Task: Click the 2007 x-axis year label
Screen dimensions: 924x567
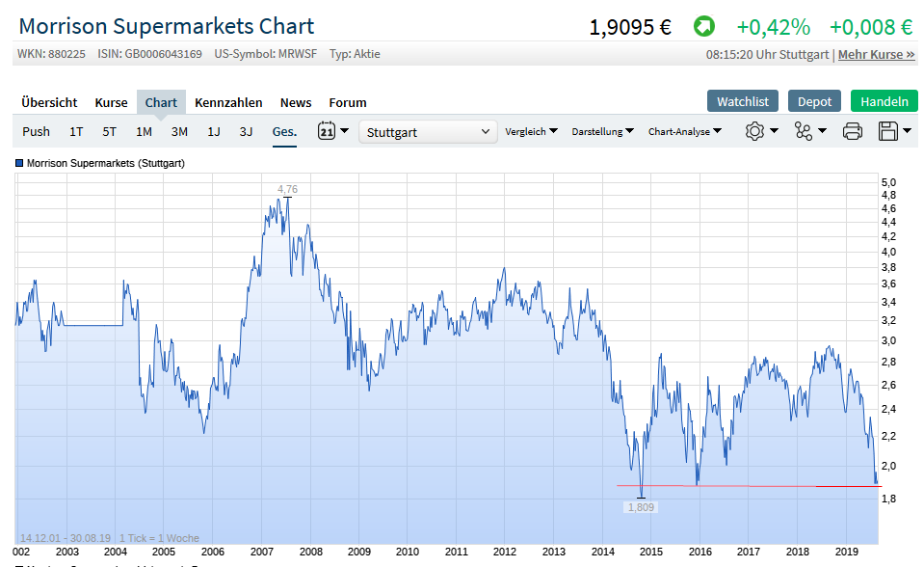Action: click(262, 552)
